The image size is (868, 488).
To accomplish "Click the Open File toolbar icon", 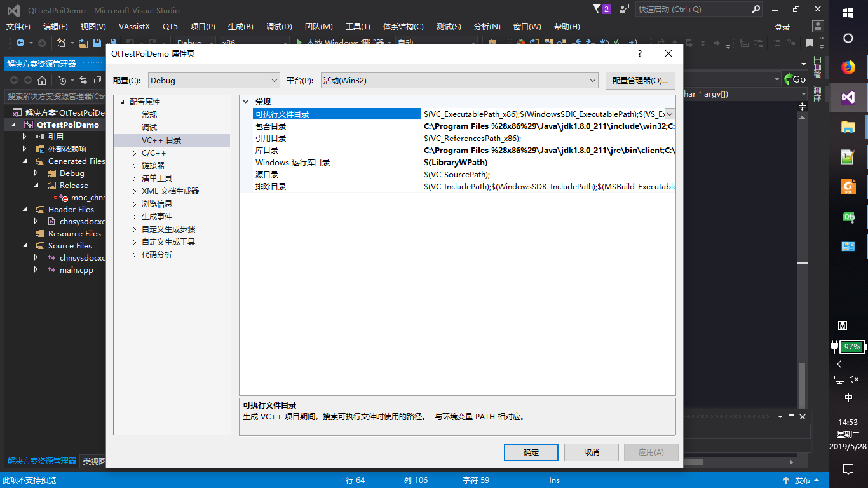I will point(83,43).
